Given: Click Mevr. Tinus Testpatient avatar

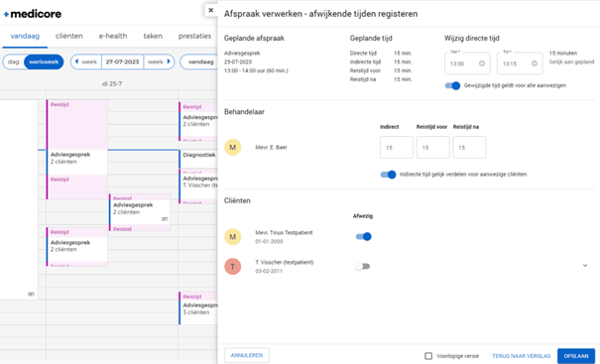Looking at the screenshot, I should tap(233, 237).
